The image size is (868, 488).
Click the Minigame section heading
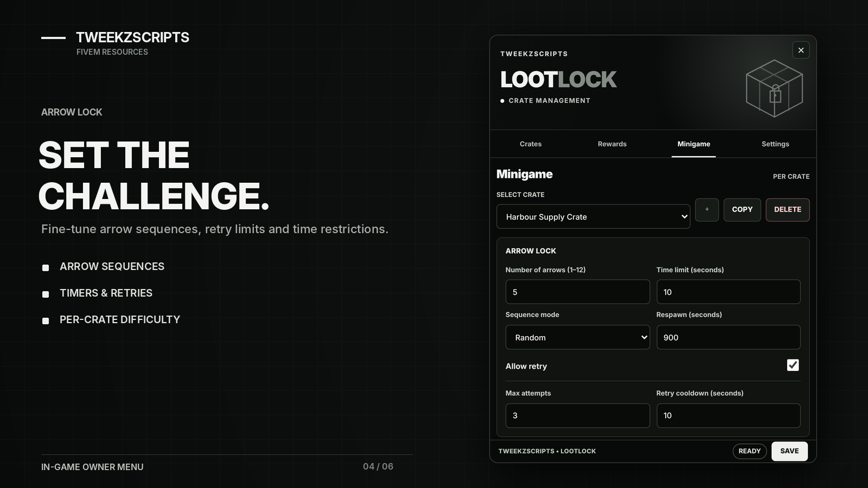525,174
